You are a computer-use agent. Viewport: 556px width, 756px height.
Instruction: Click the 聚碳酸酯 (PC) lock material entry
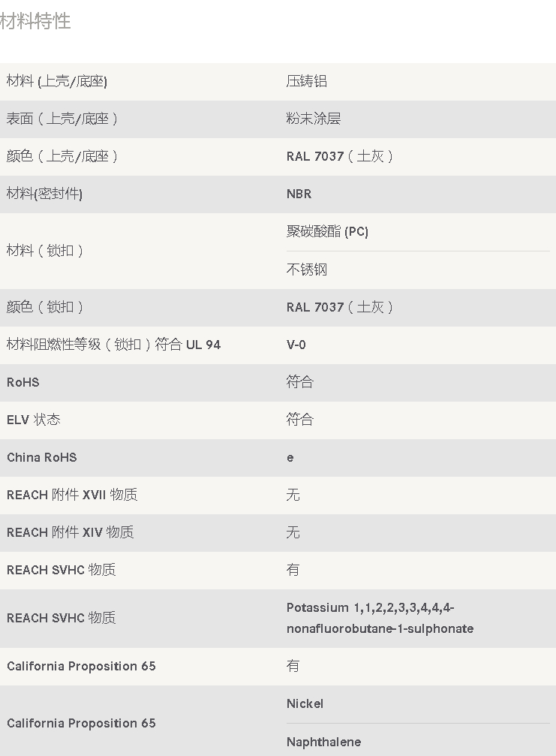(327, 231)
